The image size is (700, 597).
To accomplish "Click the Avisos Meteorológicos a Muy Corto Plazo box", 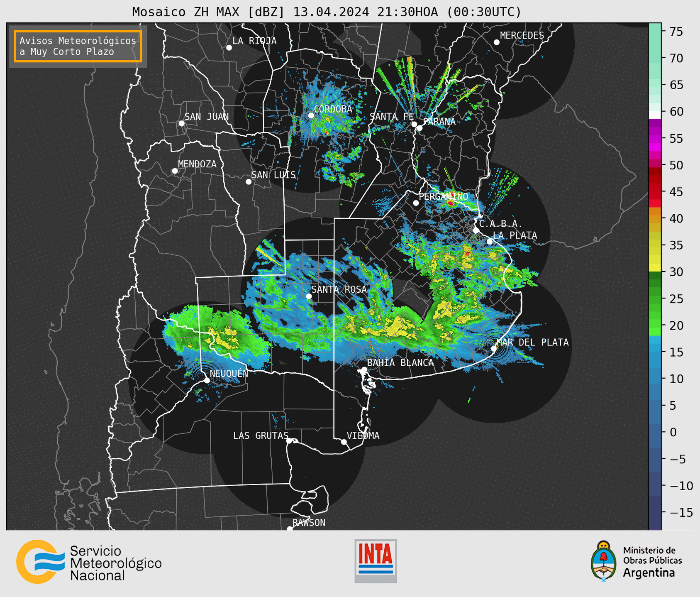I will (78, 46).
